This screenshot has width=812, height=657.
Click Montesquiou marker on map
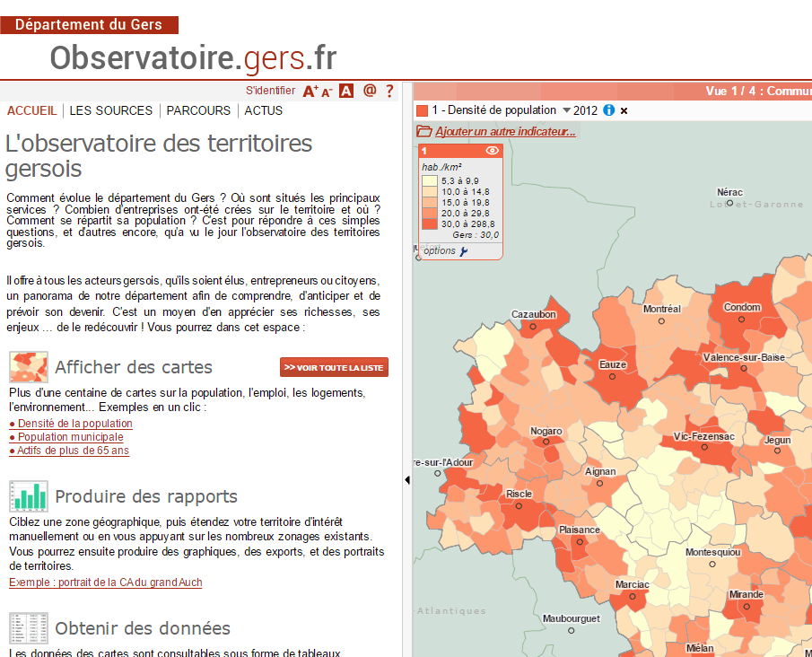click(x=712, y=565)
